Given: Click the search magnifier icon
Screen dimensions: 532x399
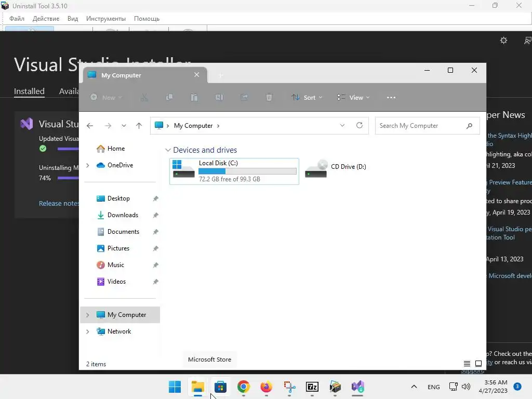Looking at the screenshot, I should [x=469, y=126].
